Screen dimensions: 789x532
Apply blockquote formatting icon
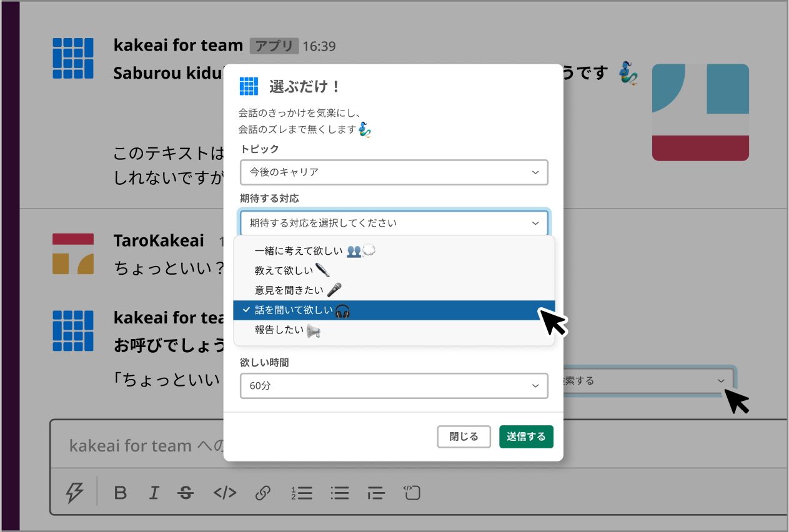376,493
